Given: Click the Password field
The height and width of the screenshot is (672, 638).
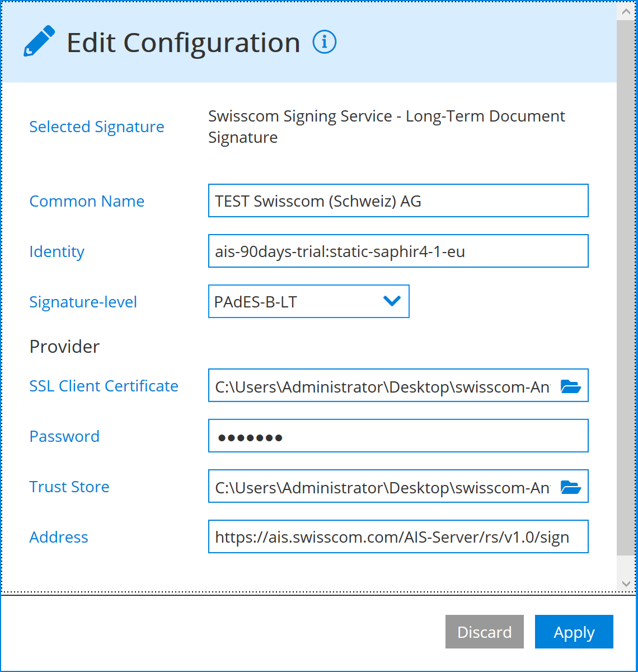Looking at the screenshot, I should pyautogui.click(x=398, y=436).
